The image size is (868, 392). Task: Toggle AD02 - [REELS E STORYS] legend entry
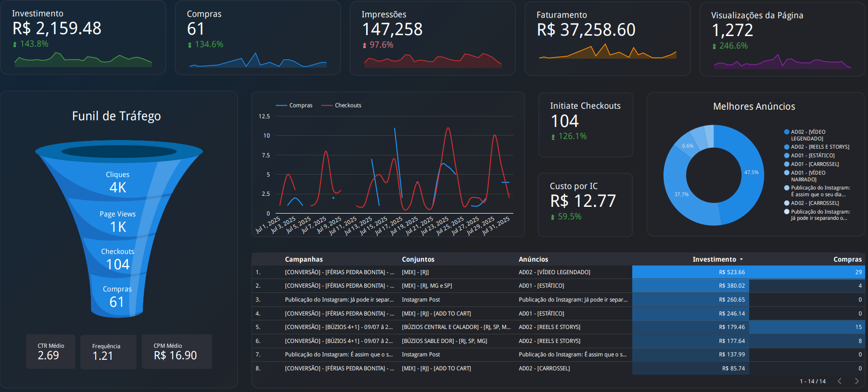tap(820, 147)
